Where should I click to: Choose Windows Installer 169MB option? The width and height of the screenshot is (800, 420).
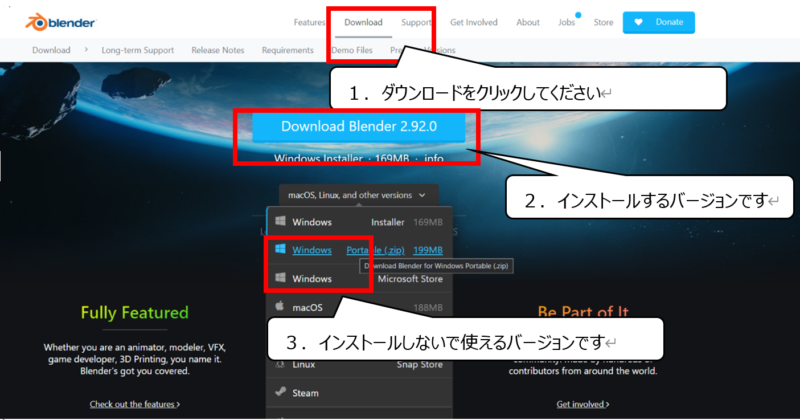pyautogui.click(x=359, y=222)
